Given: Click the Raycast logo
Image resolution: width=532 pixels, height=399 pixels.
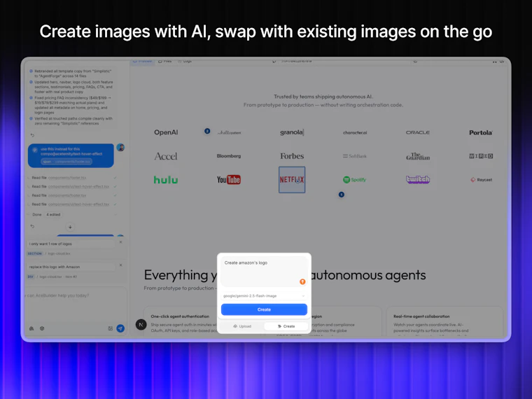Looking at the screenshot, I should coord(481,180).
